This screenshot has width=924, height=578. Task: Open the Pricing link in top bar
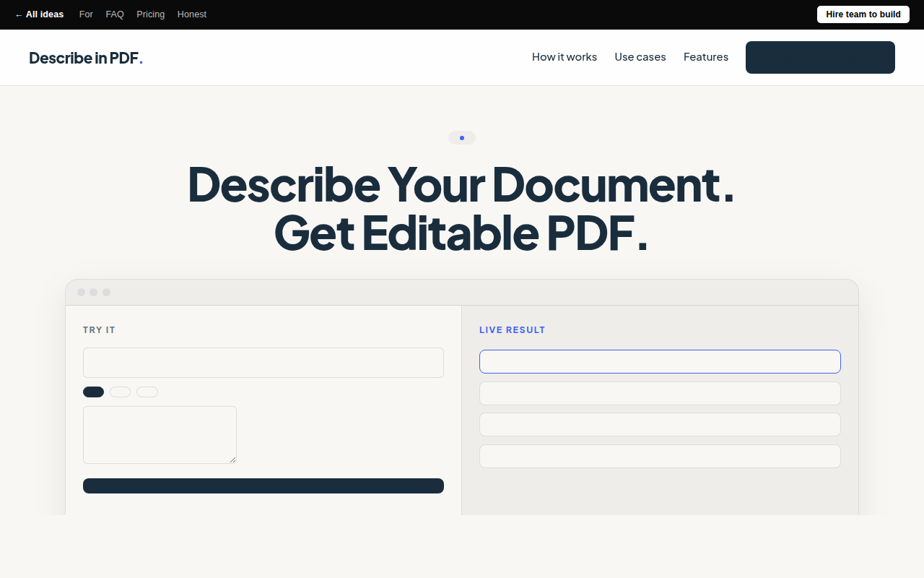(150, 14)
